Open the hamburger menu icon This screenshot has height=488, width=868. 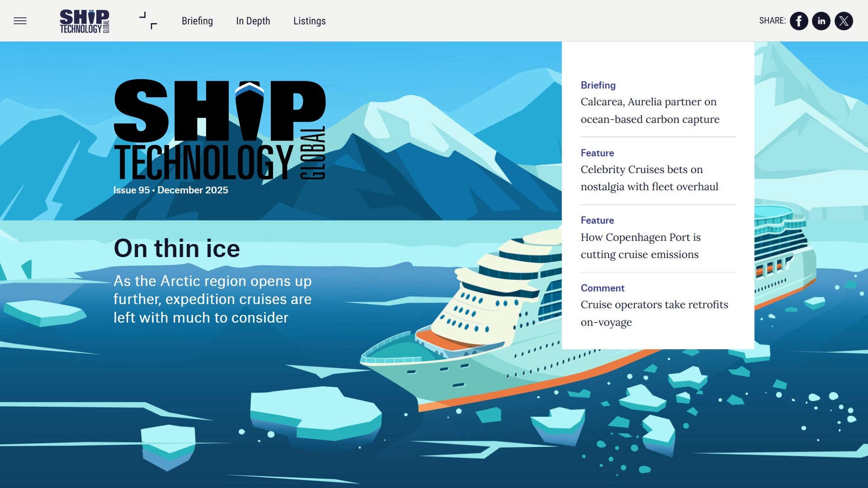(x=20, y=21)
